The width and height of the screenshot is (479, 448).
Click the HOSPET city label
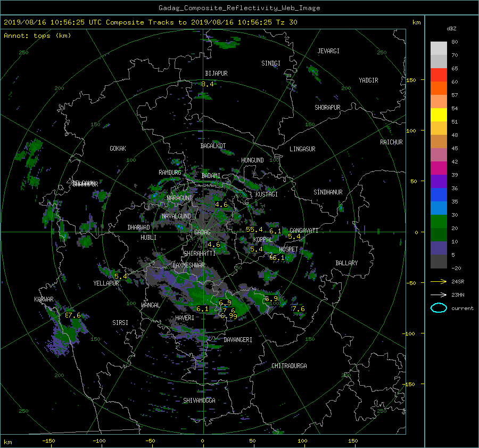click(x=288, y=249)
